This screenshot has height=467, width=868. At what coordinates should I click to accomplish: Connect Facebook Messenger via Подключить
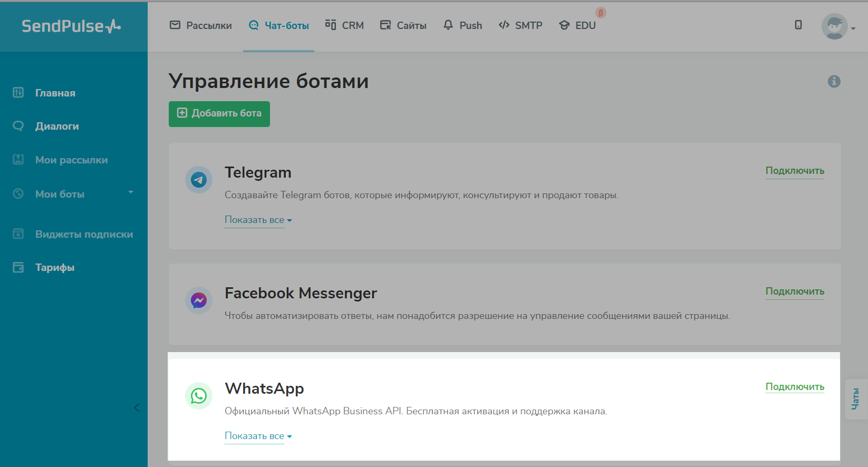795,291
